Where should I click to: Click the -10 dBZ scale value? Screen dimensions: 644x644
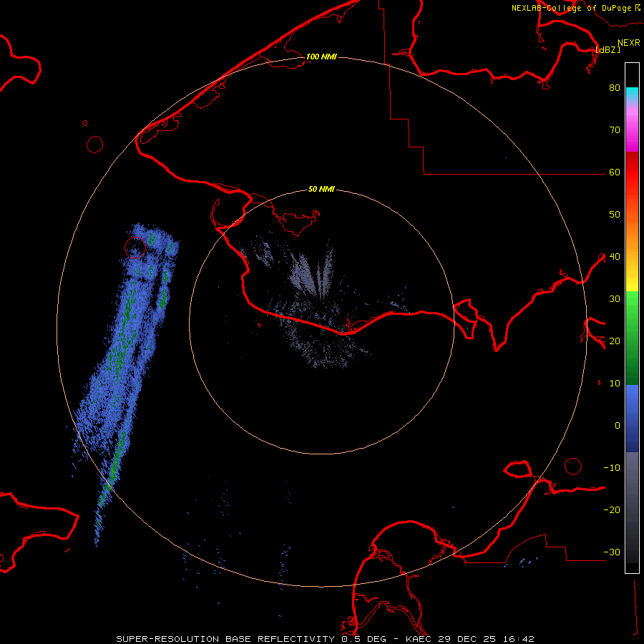tap(612, 468)
